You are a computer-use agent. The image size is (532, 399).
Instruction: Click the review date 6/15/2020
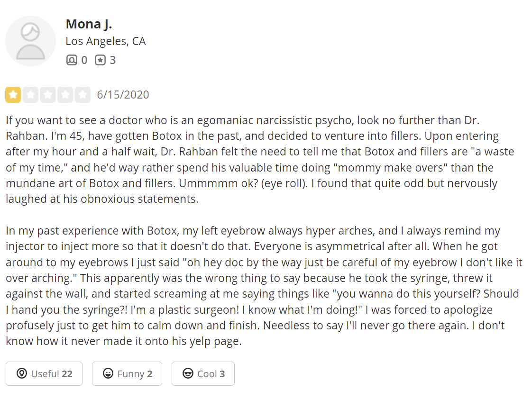click(123, 95)
